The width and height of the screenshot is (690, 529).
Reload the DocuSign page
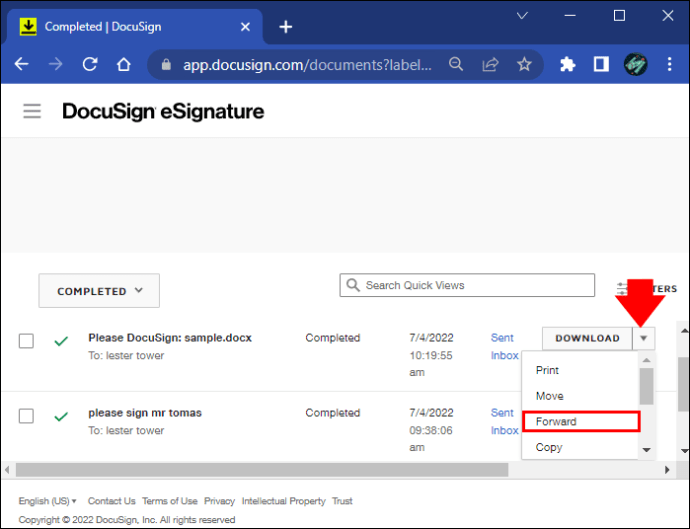tap(90, 64)
